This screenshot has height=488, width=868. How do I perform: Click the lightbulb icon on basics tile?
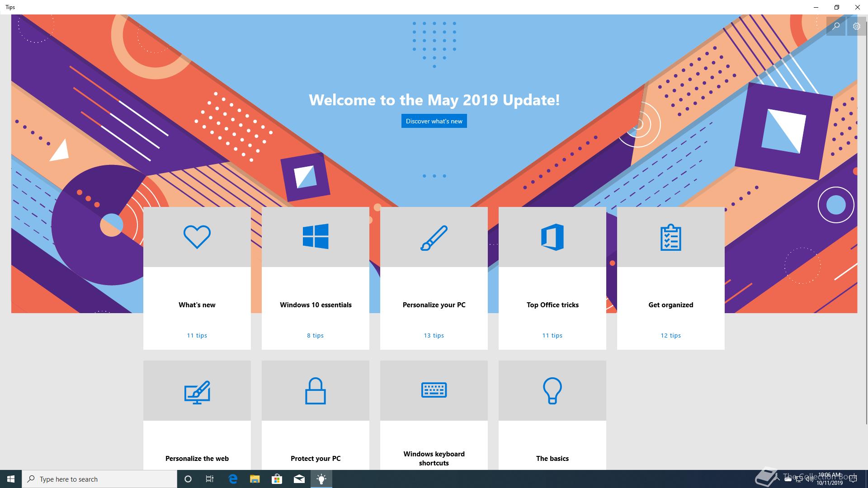[x=552, y=391]
